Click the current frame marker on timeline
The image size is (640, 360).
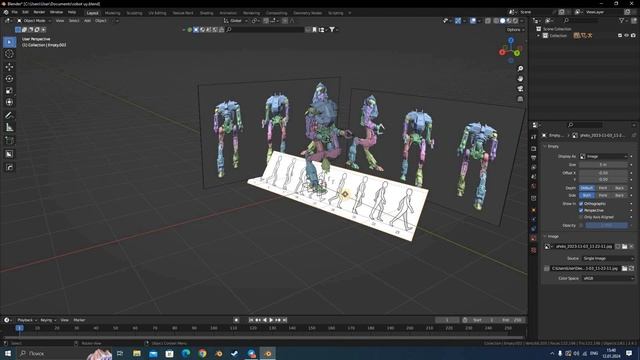(19, 328)
